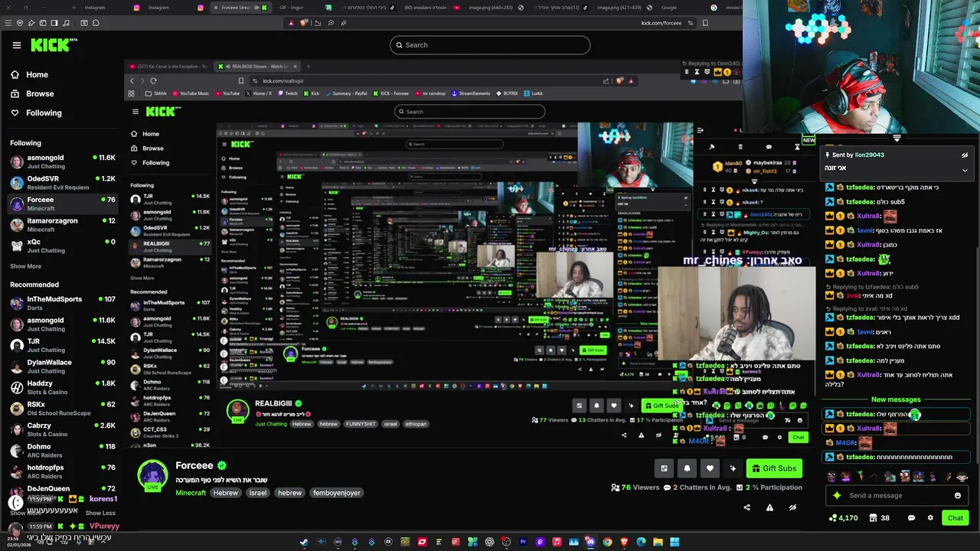The image size is (980, 551).
Task: Open the hamburger menu beside the KICK logo
Action: click(16, 45)
